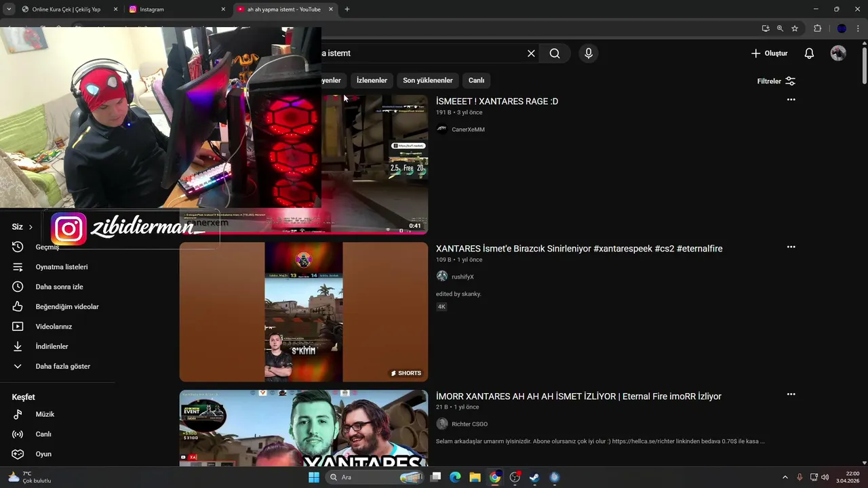Click the Chrome zoom magnifier icon
The height and width of the screenshot is (488, 868).
[780, 28]
